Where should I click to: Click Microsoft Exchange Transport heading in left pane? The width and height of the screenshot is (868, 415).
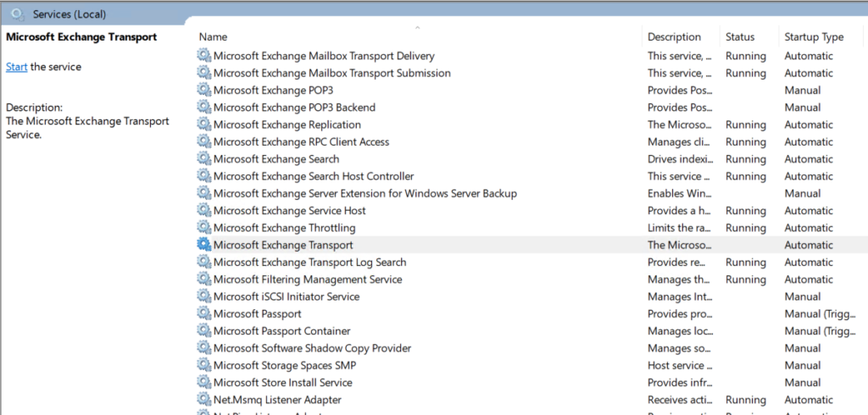pyautogui.click(x=81, y=37)
